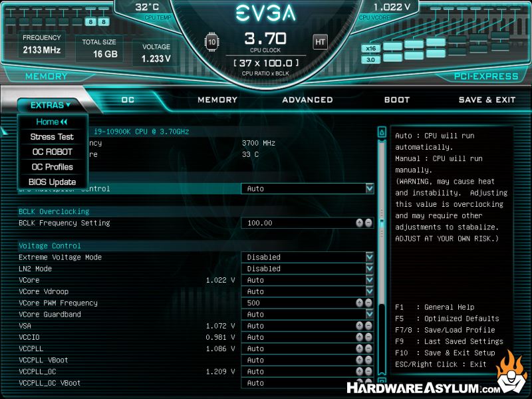
Task: Select the LN2 Mode label
Action: click(35, 269)
